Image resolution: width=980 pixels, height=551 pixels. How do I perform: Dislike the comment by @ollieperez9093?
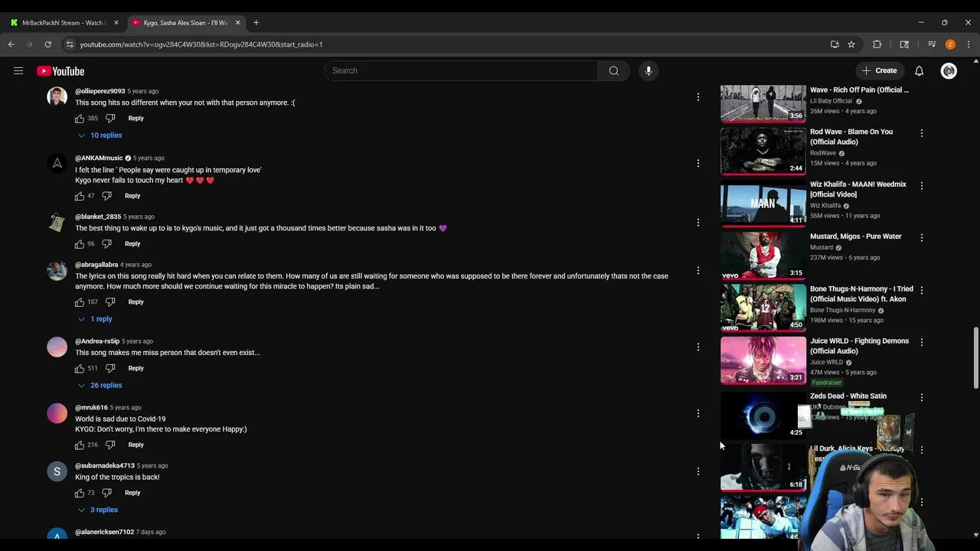pyautogui.click(x=110, y=119)
